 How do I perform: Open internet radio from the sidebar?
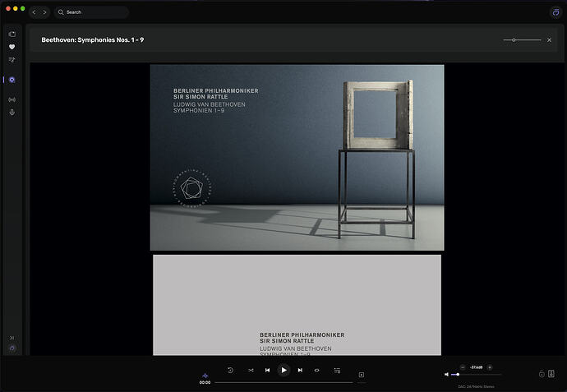[12, 99]
